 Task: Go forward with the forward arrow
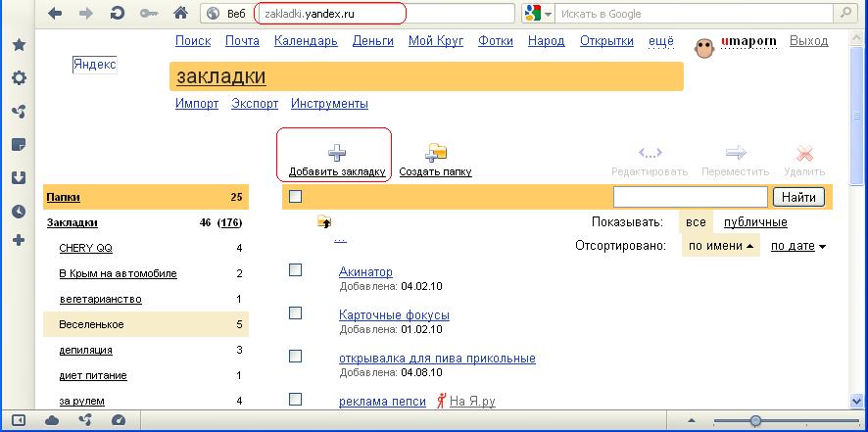pos(86,14)
